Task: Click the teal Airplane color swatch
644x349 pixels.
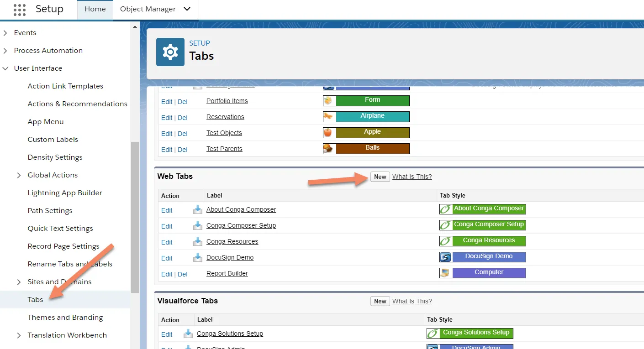Action: click(372, 116)
